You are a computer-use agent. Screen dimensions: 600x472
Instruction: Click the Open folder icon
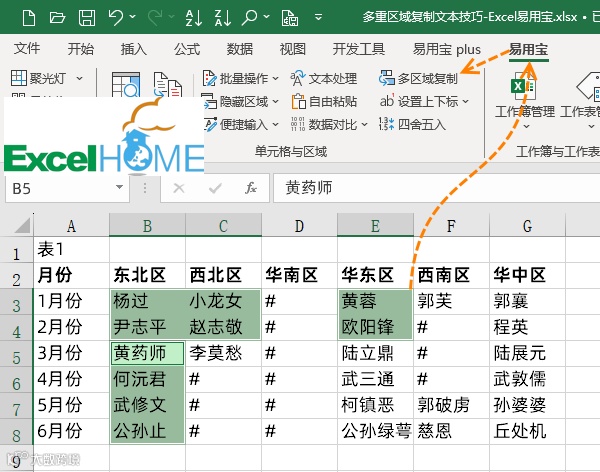[57, 18]
